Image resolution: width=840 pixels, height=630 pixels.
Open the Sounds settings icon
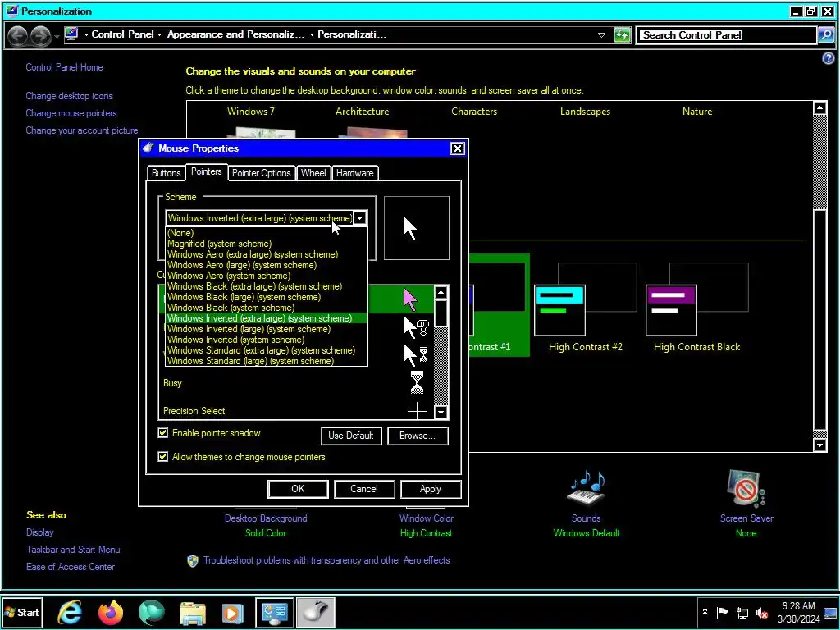click(586, 489)
